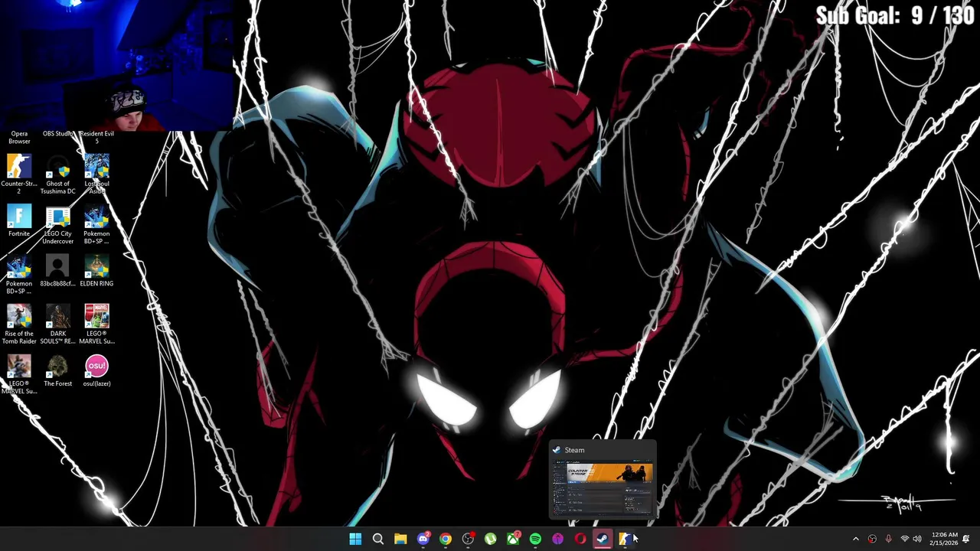
Task: Open the volume control in tray
Action: click(x=917, y=539)
